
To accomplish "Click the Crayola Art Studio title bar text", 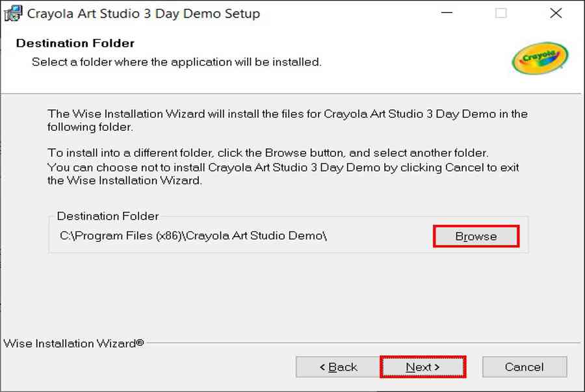I will tap(143, 14).
